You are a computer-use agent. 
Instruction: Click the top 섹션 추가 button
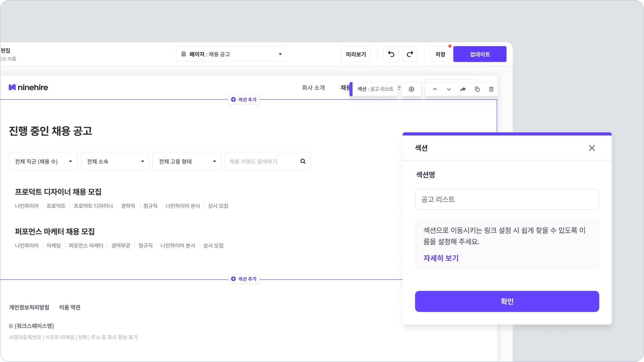(244, 100)
